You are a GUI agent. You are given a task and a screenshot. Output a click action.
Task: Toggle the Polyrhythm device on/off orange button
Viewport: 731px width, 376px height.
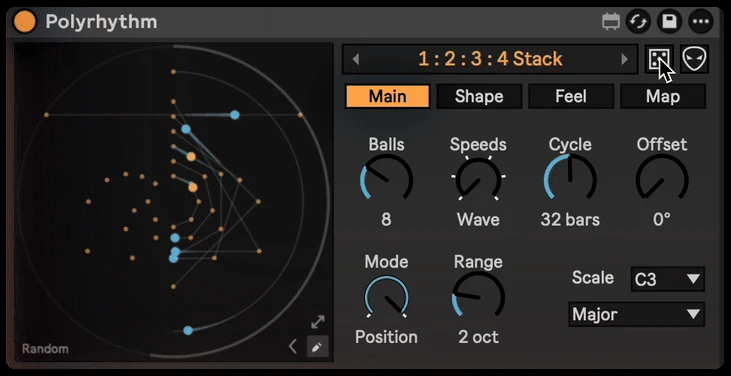point(25,22)
